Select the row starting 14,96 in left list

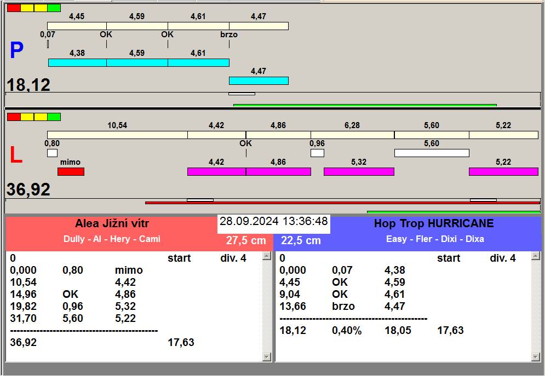[x=134, y=295]
